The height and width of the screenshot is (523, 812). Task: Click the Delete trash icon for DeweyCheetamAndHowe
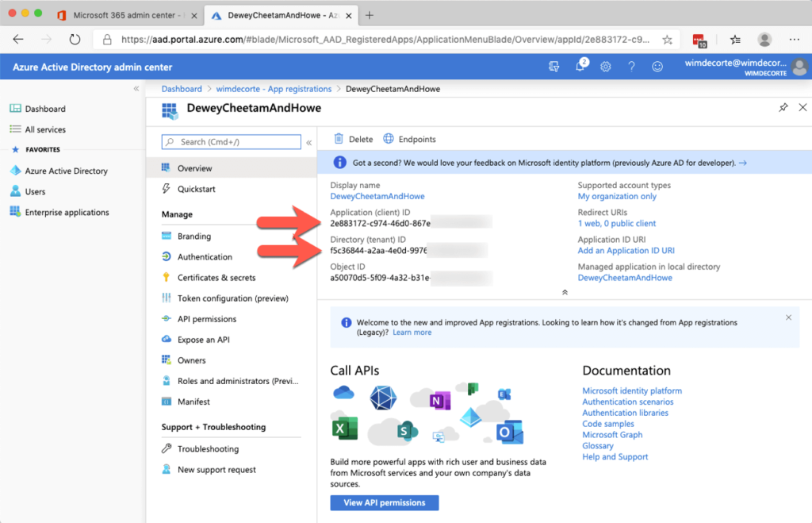(x=339, y=138)
